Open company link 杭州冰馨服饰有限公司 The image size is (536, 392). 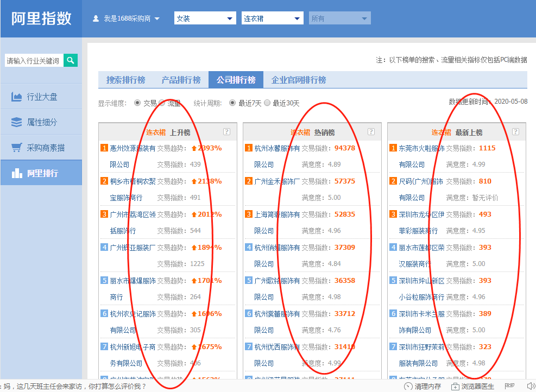[x=277, y=156]
